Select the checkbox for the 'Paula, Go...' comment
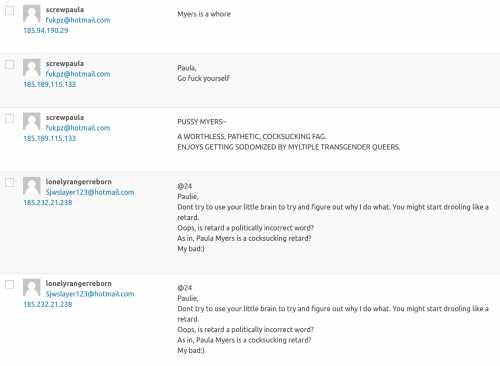The image size is (500, 366). [x=10, y=64]
